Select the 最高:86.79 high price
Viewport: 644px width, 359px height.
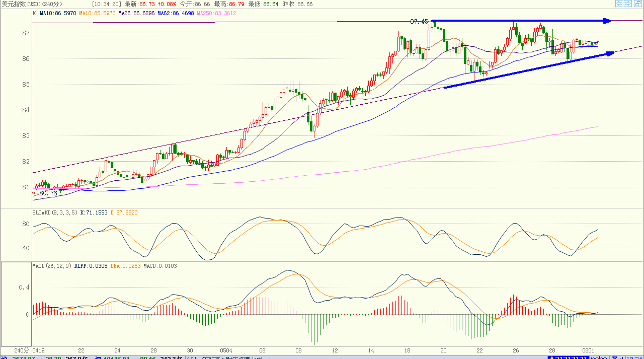229,4
